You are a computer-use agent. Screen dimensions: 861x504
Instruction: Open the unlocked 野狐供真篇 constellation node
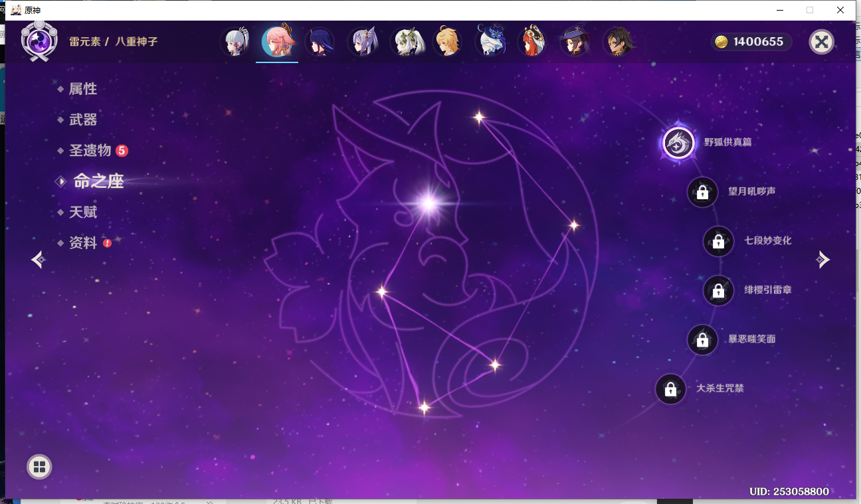tap(678, 143)
